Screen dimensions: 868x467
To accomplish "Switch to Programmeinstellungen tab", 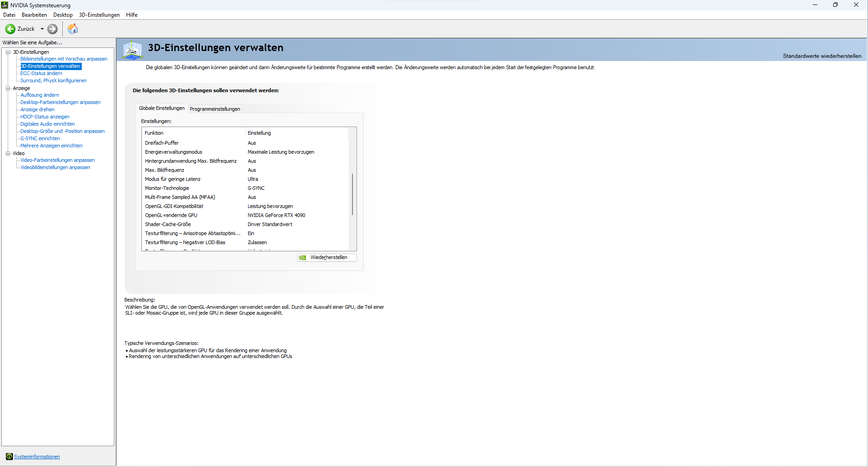I will 215,109.
